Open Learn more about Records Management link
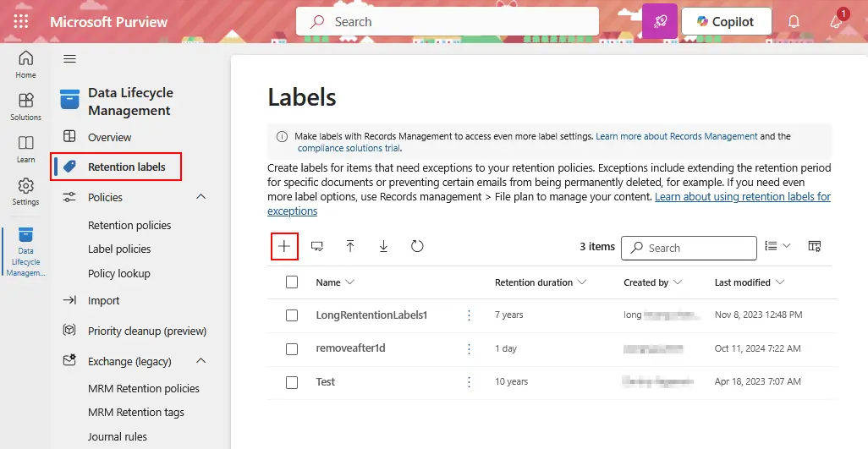The width and height of the screenshot is (868, 449). point(677,136)
